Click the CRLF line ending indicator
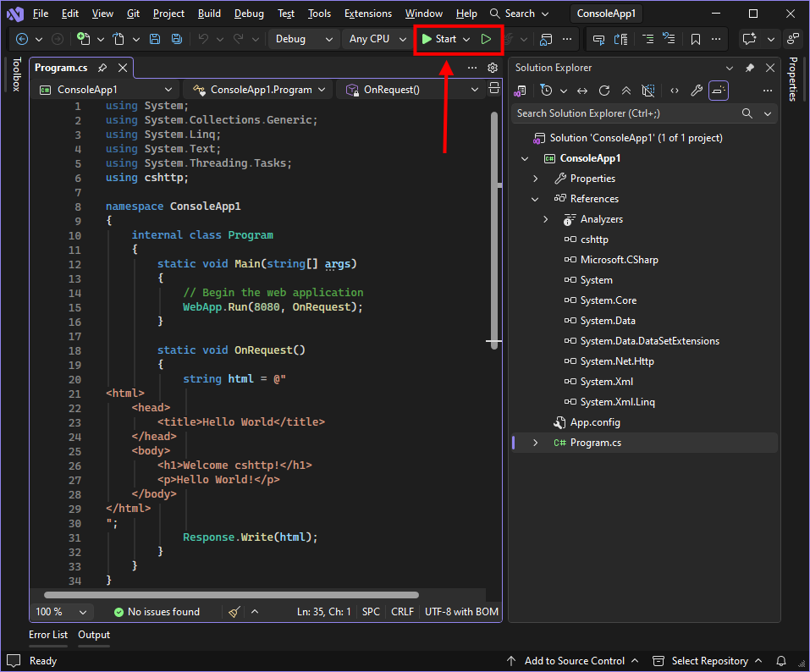This screenshot has height=672, width=810. [402, 612]
